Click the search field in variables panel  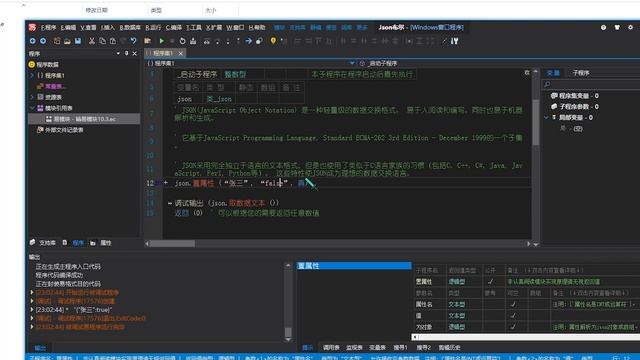point(592,84)
